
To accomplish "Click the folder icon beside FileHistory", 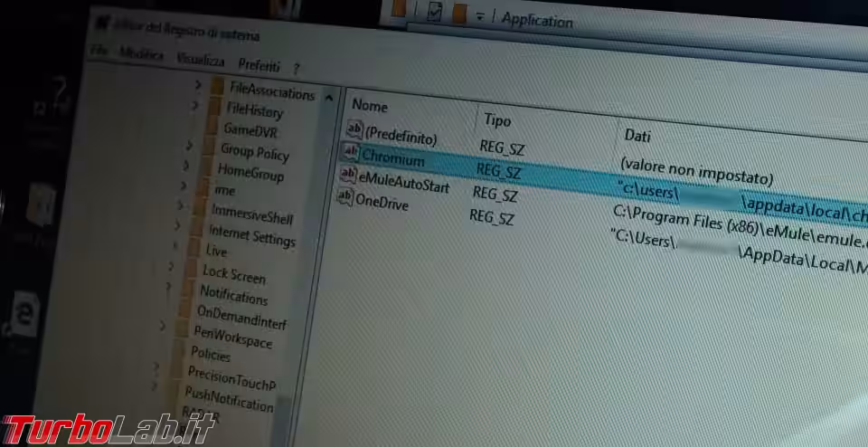I will [x=214, y=107].
